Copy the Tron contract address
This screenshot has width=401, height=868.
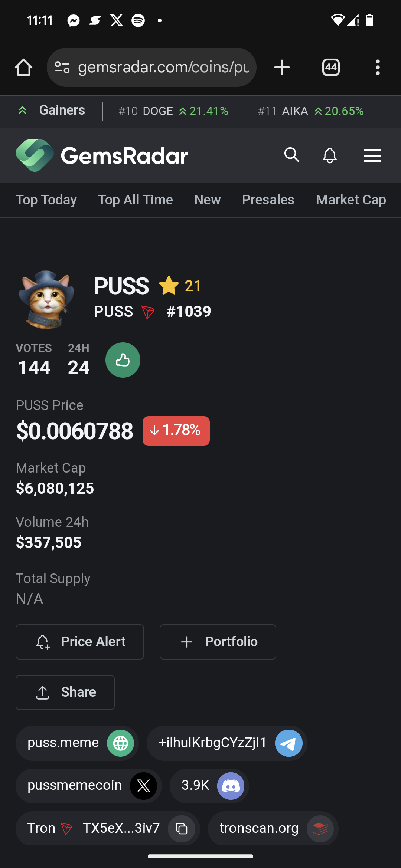(182, 829)
